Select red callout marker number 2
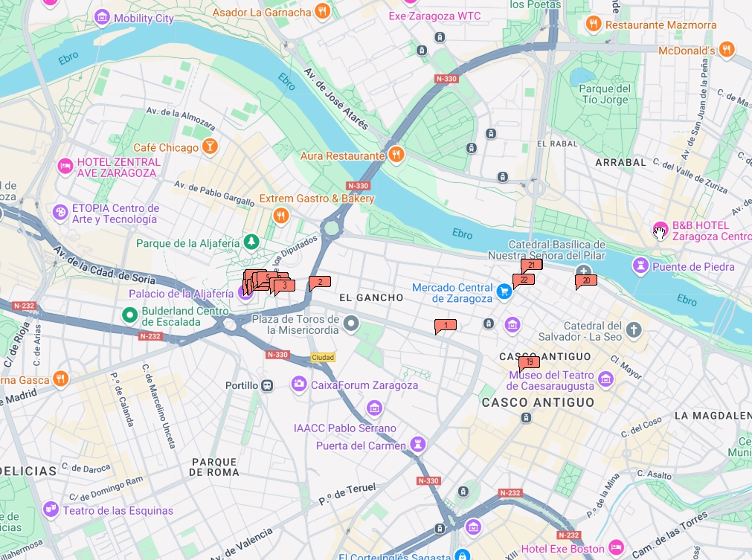Image resolution: width=752 pixels, height=560 pixels. pyautogui.click(x=319, y=283)
